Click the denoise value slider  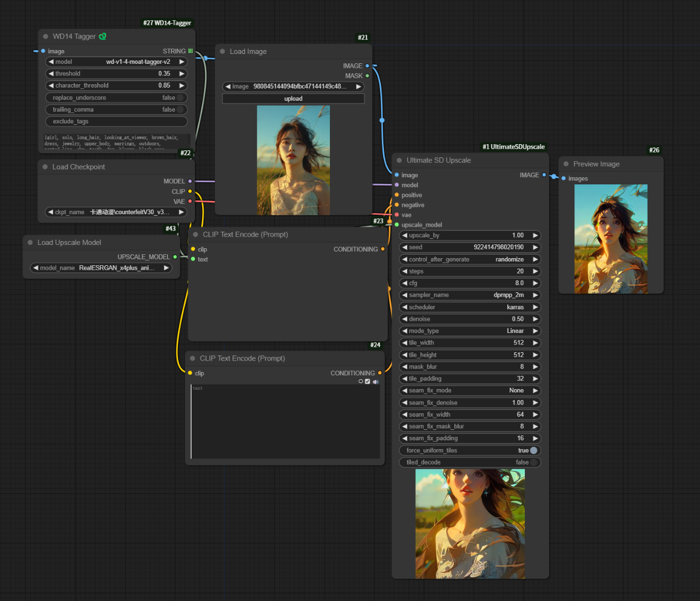(470, 319)
